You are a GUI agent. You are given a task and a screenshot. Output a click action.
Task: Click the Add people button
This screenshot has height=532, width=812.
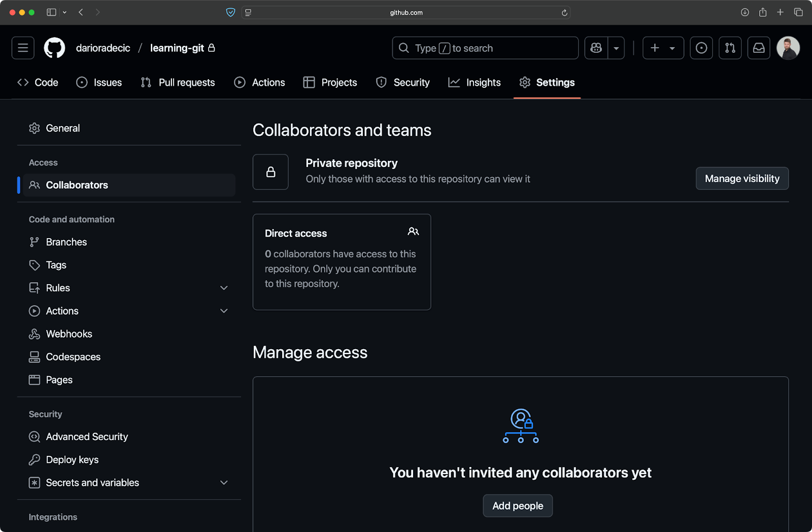pyautogui.click(x=518, y=506)
